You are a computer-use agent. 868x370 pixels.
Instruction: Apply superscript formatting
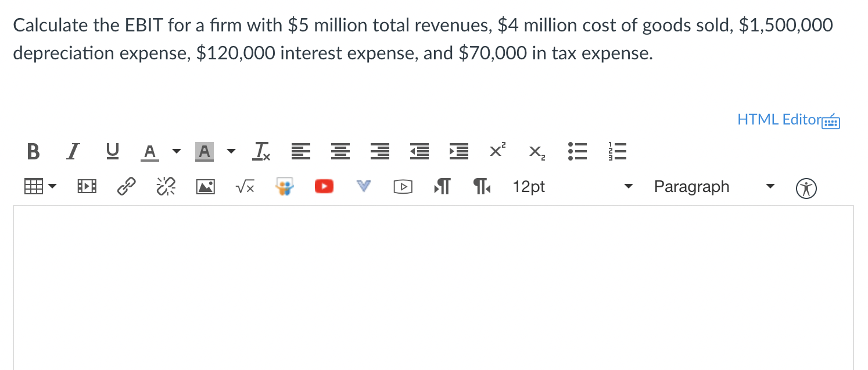coord(497,151)
